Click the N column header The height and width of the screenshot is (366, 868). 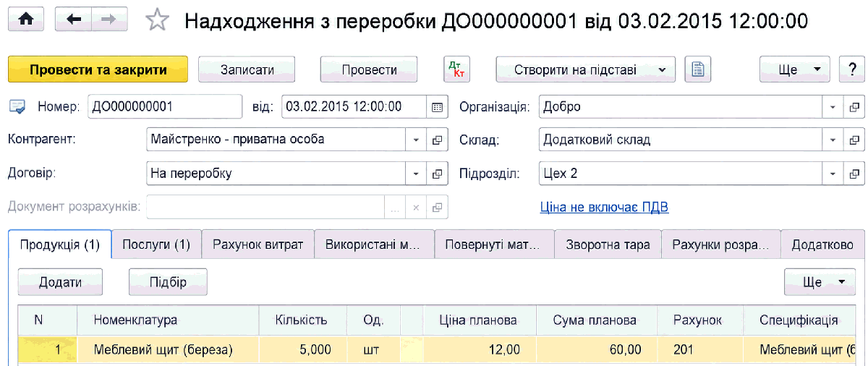click(47, 320)
